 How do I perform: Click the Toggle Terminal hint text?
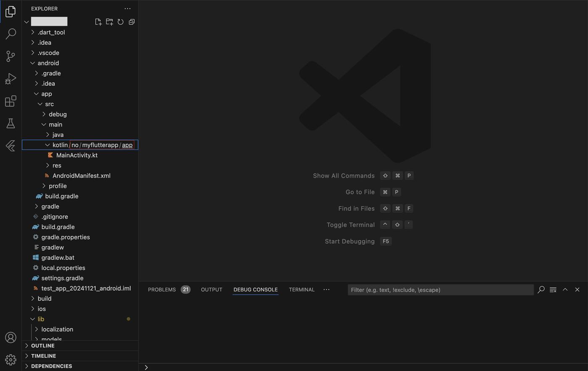[351, 225]
